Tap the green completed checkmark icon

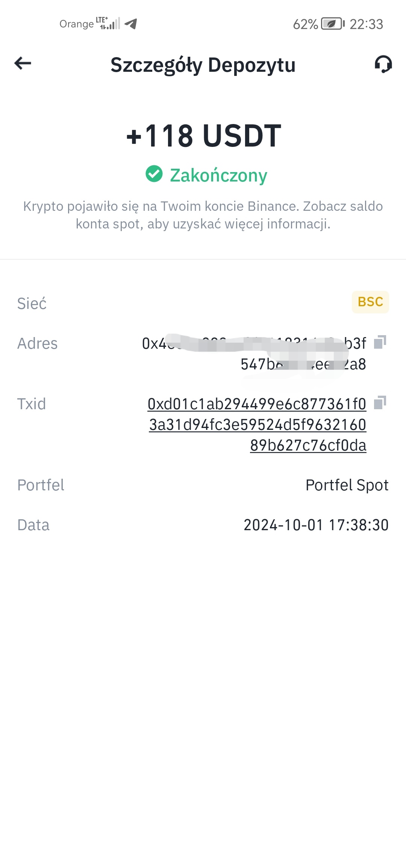pos(154,174)
